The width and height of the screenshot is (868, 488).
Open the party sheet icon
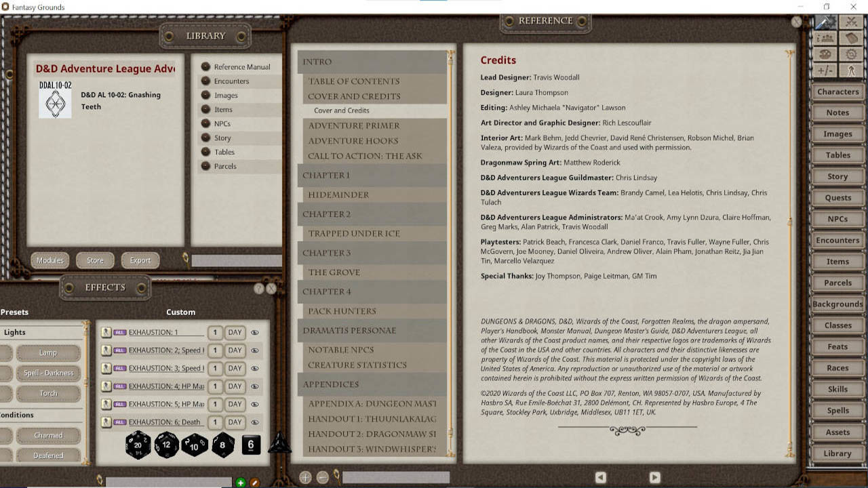click(827, 38)
